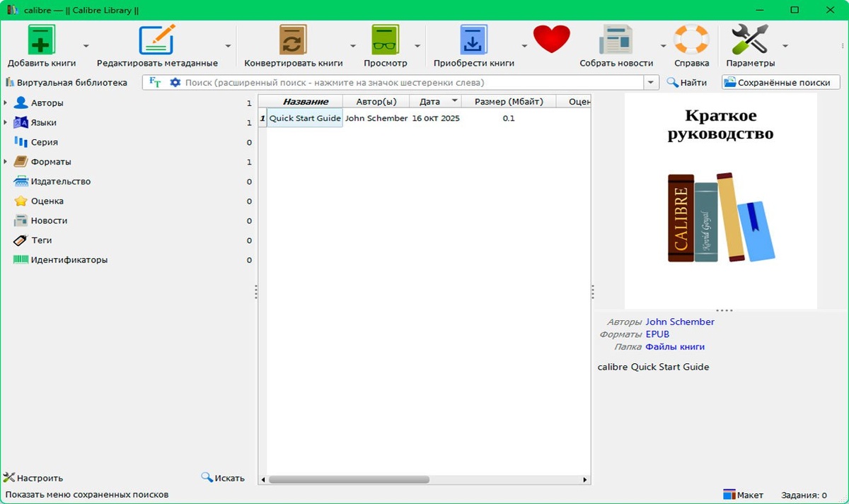Image resolution: width=849 pixels, height=504 pixels.
Task: Click the Добавить книги green book icon
Action: pyautogui.click(x=41, y=40)
